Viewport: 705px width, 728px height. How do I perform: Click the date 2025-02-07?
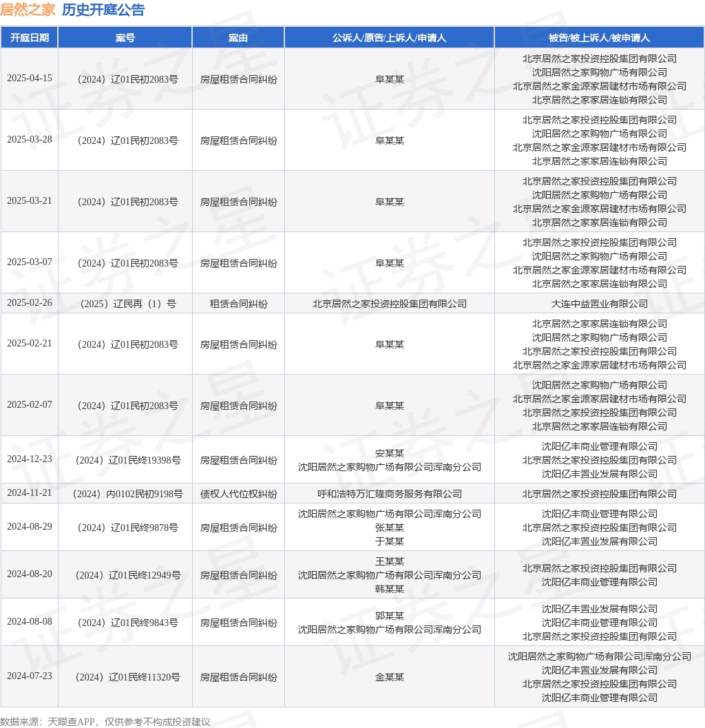[x=29, y=404]
